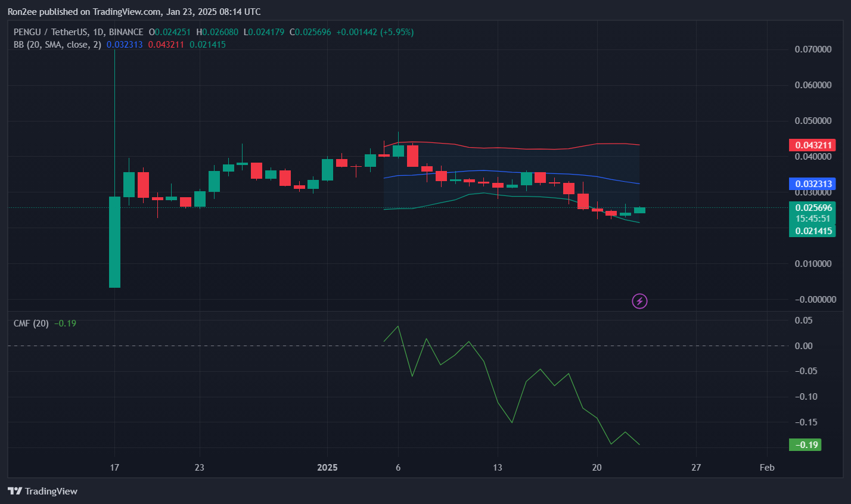Click the 0.00 level on CMF scale
Image resolution: width=851 pixels, height=504 pixels.
pos(803,346)
